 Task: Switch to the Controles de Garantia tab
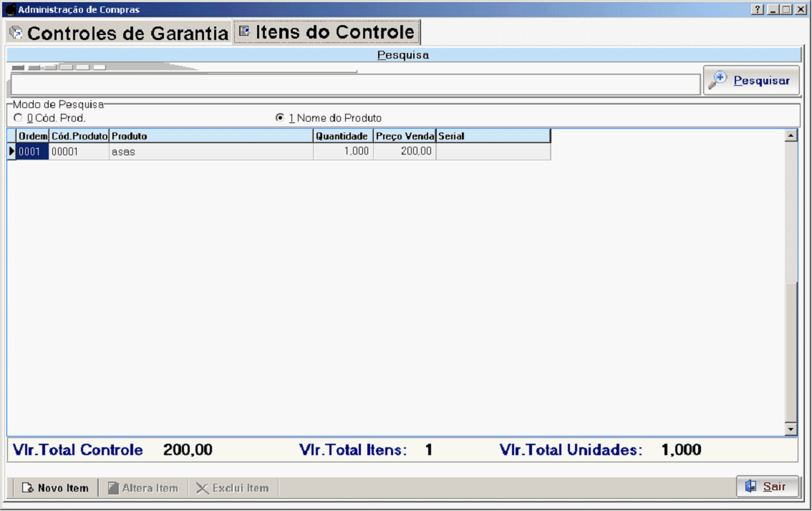[x=119, y=34]
